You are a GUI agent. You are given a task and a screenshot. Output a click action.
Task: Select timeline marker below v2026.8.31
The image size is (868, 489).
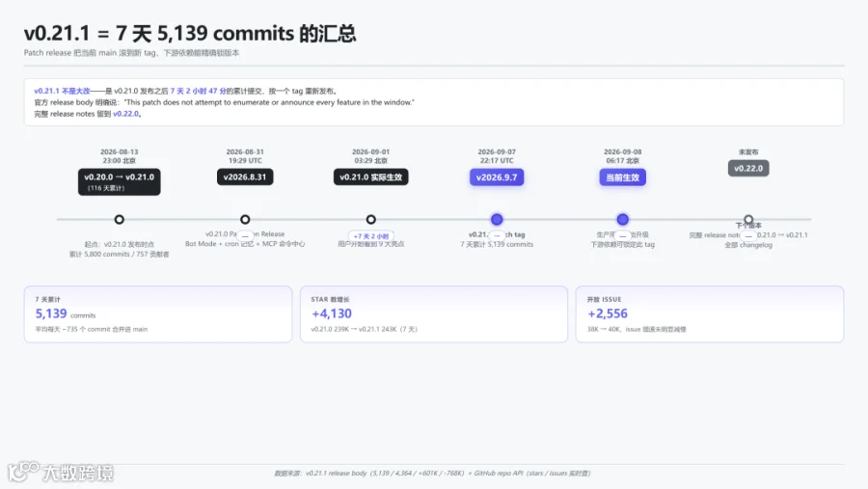coord(245,219)
